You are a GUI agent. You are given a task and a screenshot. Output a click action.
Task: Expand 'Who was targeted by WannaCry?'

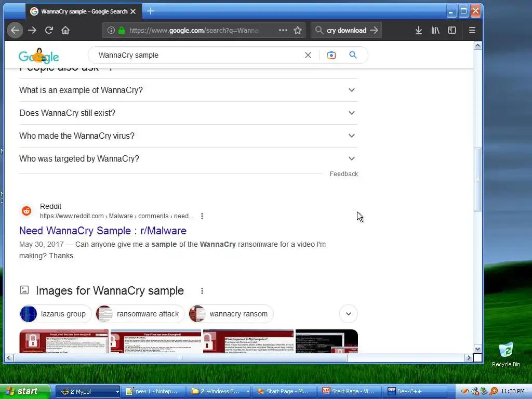[x=188, y=158]
